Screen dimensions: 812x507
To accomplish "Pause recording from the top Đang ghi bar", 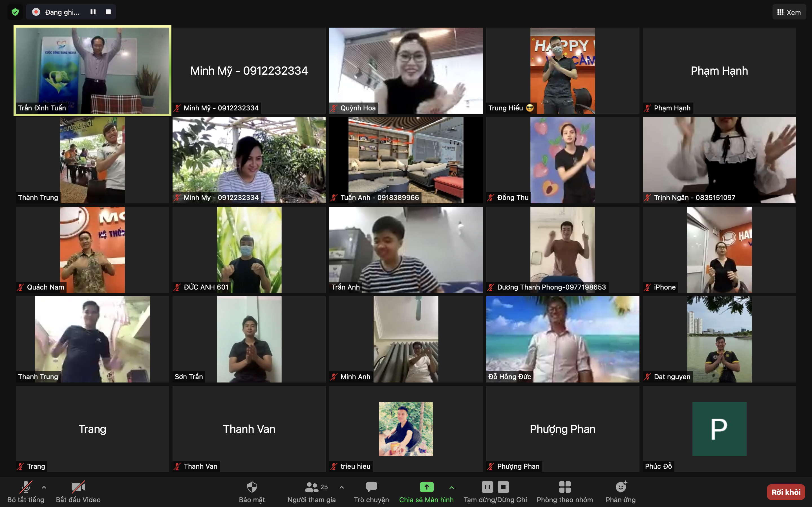I will pos(93,12).
